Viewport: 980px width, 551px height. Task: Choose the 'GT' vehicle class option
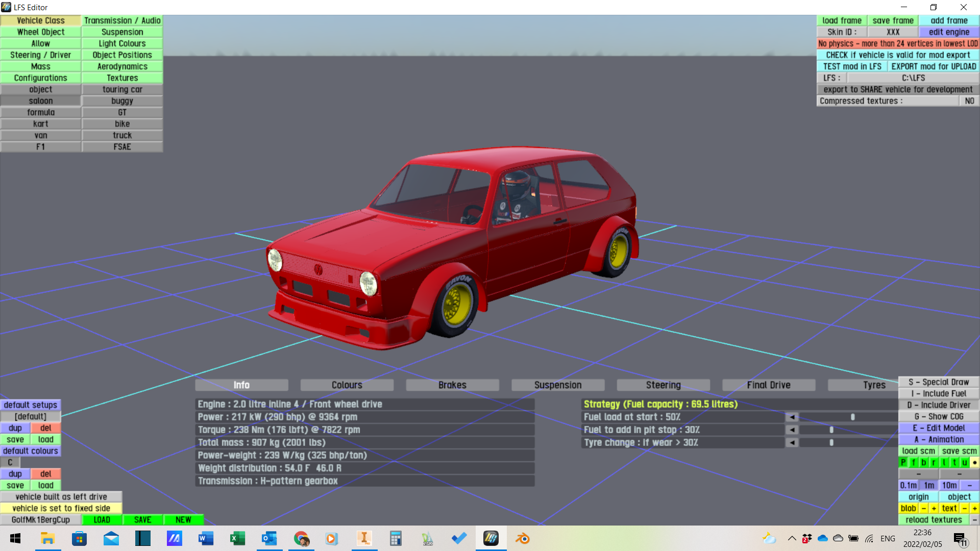click(122, 112)
